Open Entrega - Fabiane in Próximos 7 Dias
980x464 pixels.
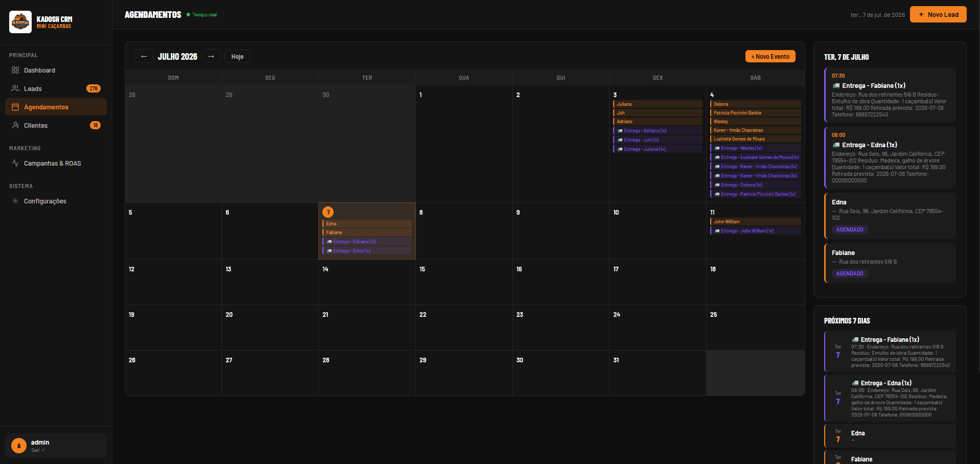click(x=890, y=351)
